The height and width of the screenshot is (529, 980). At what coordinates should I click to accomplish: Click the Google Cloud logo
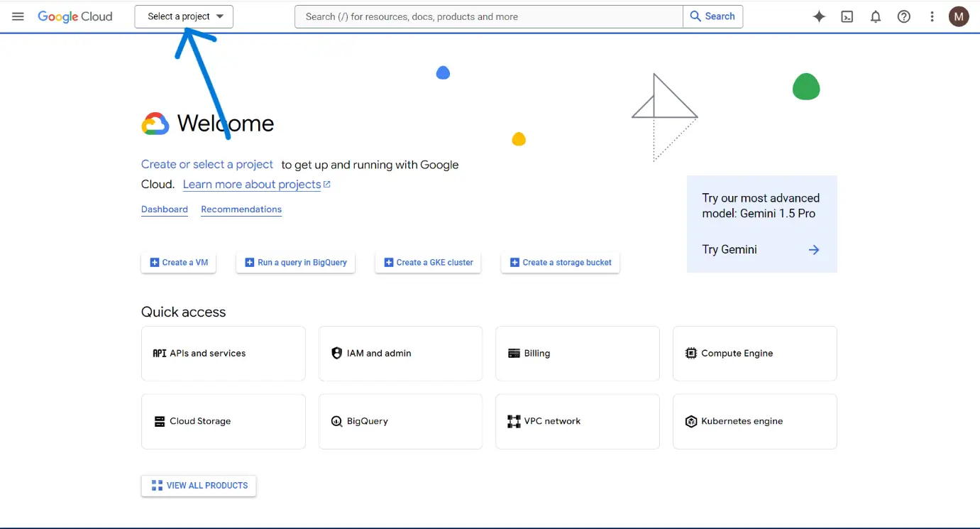pos(75,16)
